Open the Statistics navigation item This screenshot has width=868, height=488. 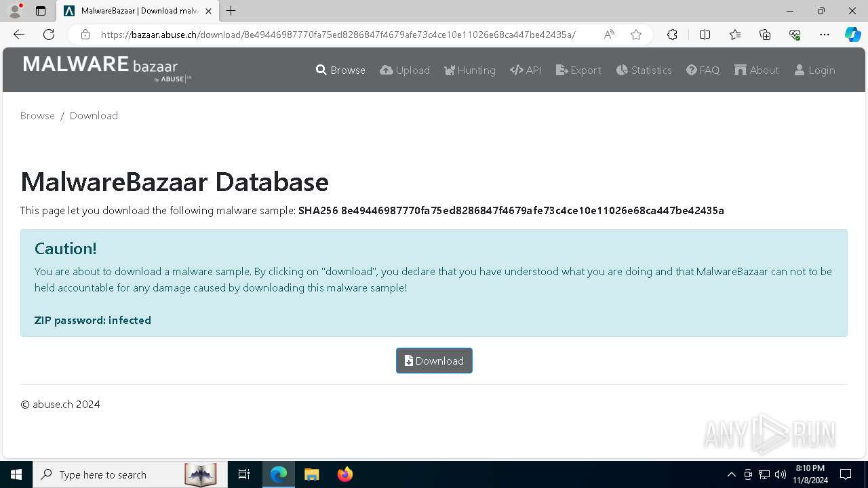coord(644,70)
